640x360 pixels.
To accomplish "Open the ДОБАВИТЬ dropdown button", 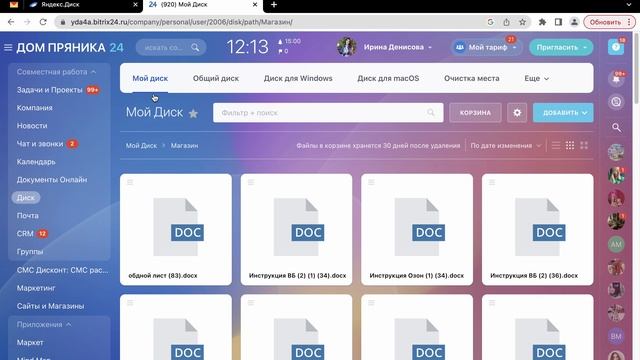I will [563, 113].
